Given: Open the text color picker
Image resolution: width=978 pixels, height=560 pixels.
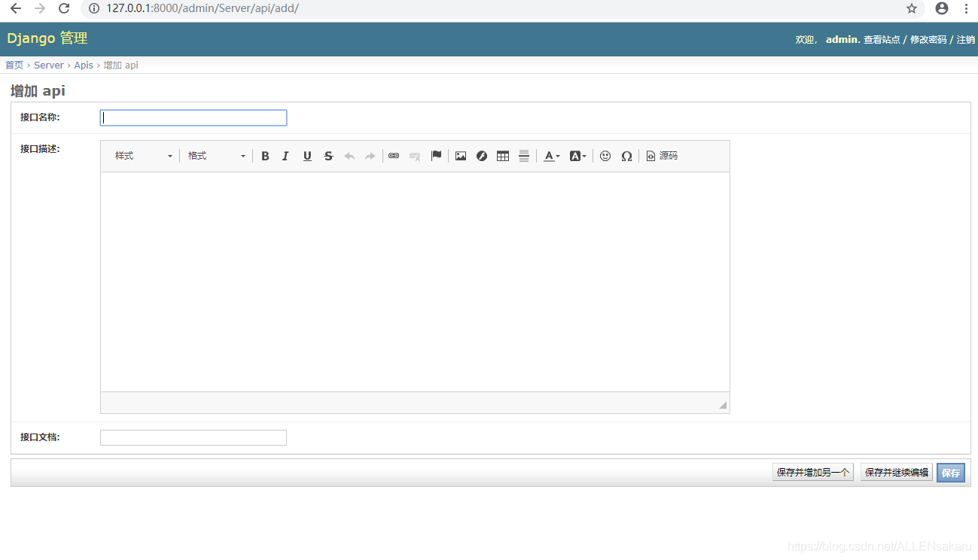Looking at the screenshot, I should click(x=552, y=156).
